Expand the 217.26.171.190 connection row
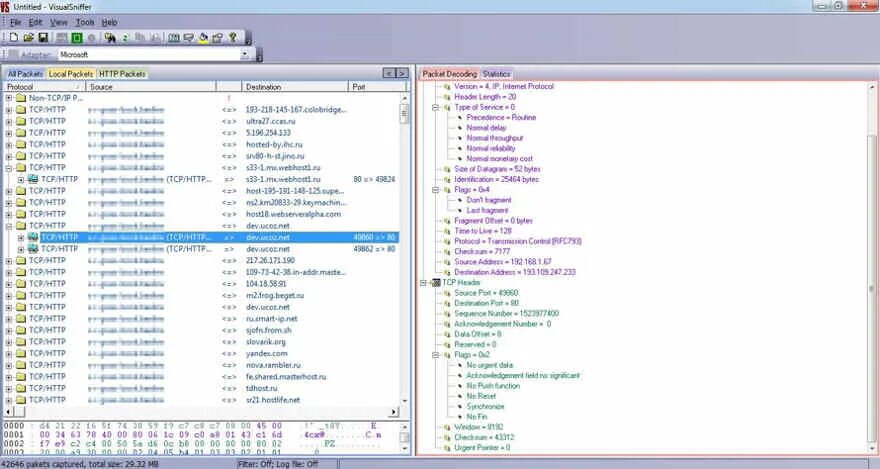Screen dimensions: 880x469 [x=8, y=260]
